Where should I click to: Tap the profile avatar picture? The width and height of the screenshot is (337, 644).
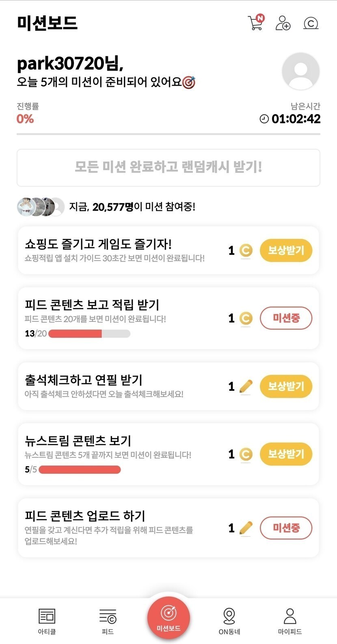(300, 71)
